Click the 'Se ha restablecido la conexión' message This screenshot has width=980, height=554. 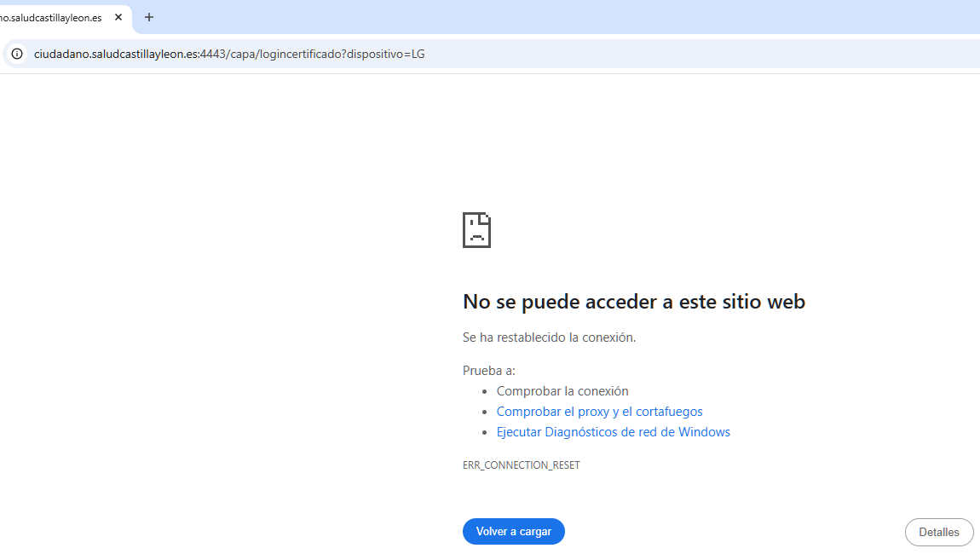[x=549, y=338]
